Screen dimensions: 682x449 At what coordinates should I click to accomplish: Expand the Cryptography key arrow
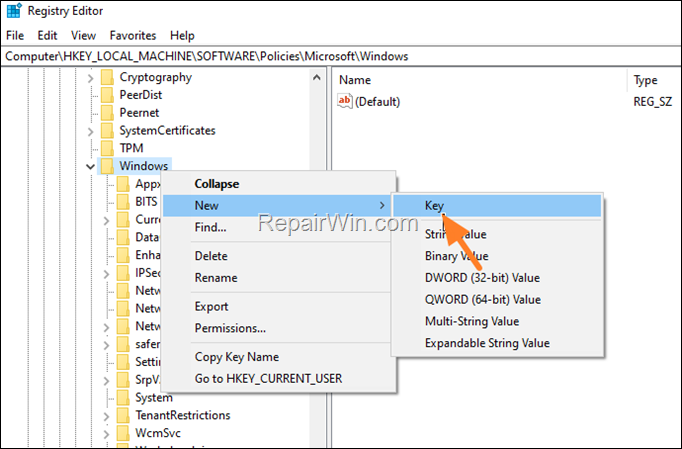[91, 77]
